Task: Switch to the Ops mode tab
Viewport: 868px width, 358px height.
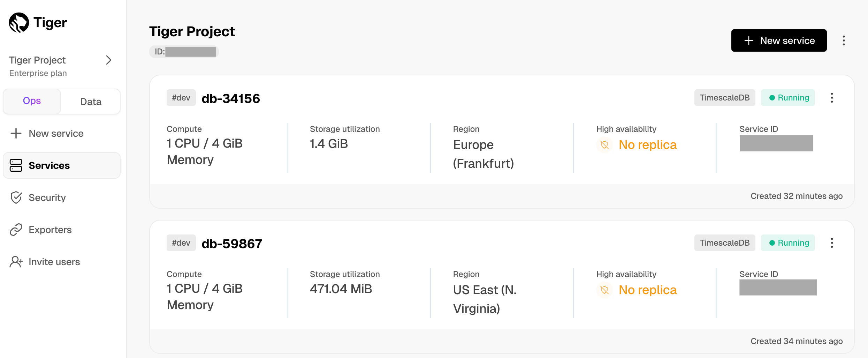Action: (x=32, y=101)
